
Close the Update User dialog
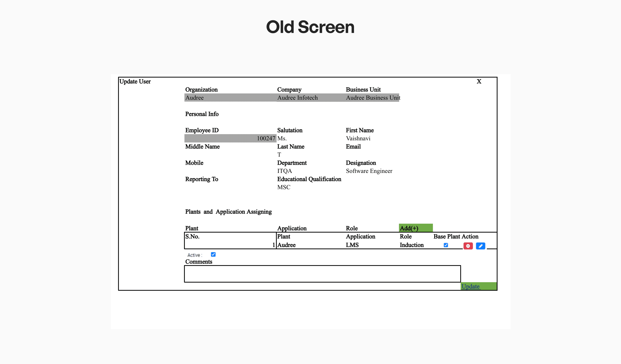point(479,81)
